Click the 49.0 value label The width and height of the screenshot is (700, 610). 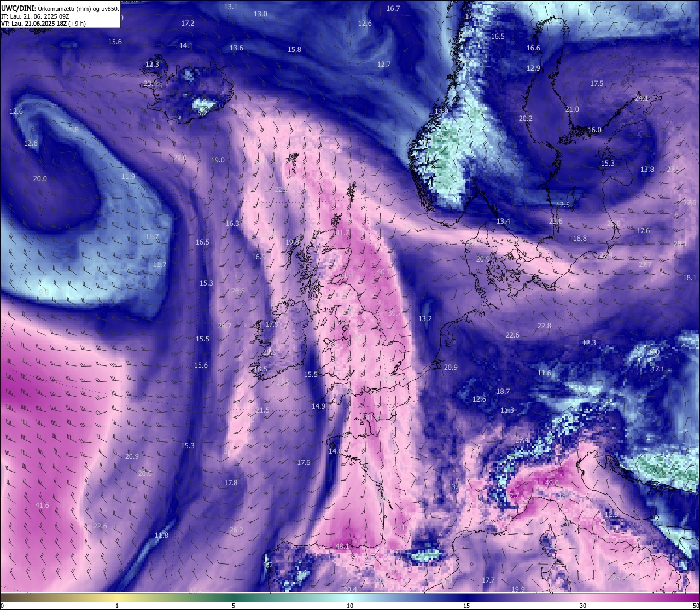click(x=552, y=483)
